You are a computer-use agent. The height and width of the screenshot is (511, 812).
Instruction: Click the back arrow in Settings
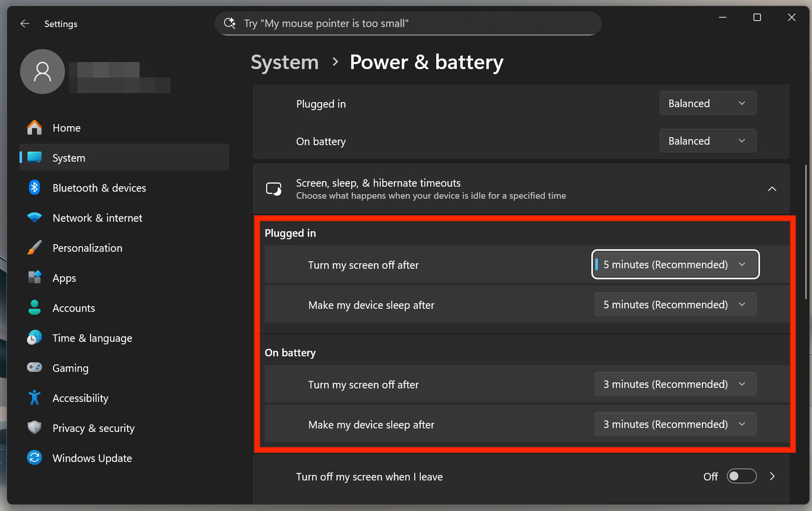25,24
